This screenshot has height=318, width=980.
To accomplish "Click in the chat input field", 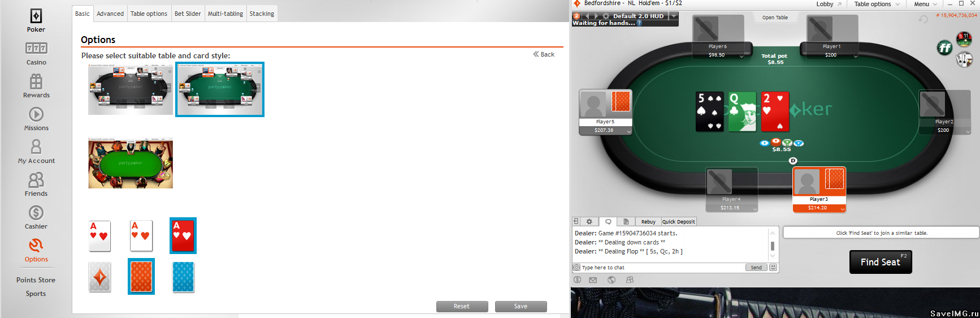I will pos(662,267).
